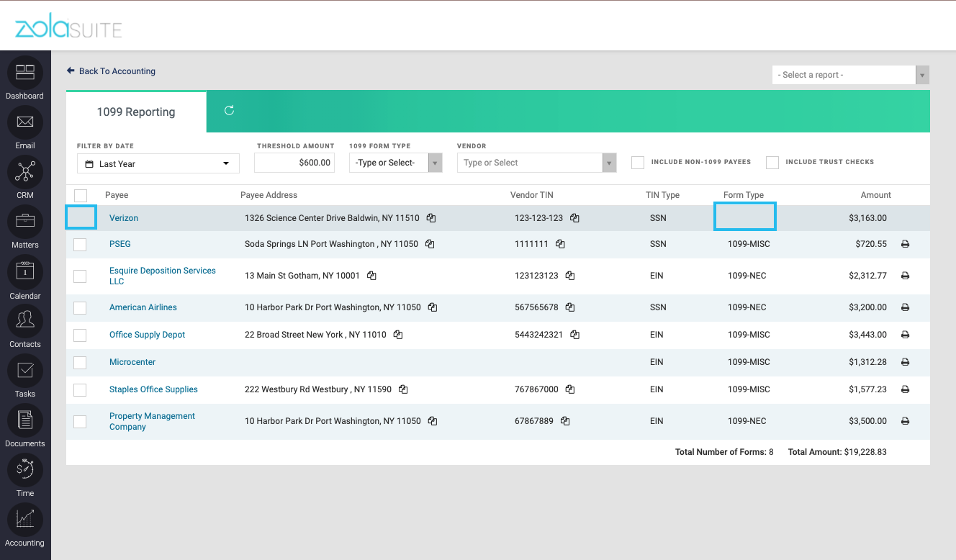Open the Vendor selection dropdown
This screenshot has height=560, width=956.
coord(537,163)
